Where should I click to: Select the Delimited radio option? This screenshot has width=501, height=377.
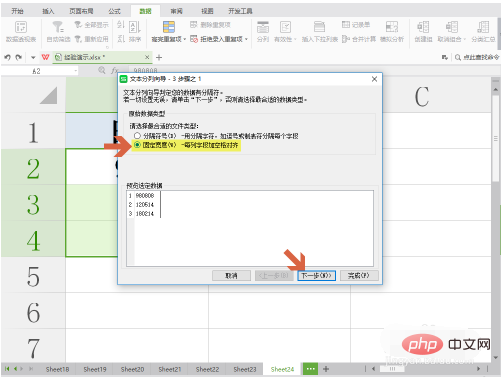(137, 136)
